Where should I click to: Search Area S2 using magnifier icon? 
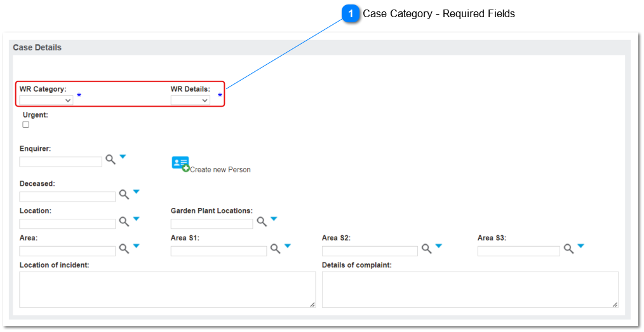tap(427, 249)
